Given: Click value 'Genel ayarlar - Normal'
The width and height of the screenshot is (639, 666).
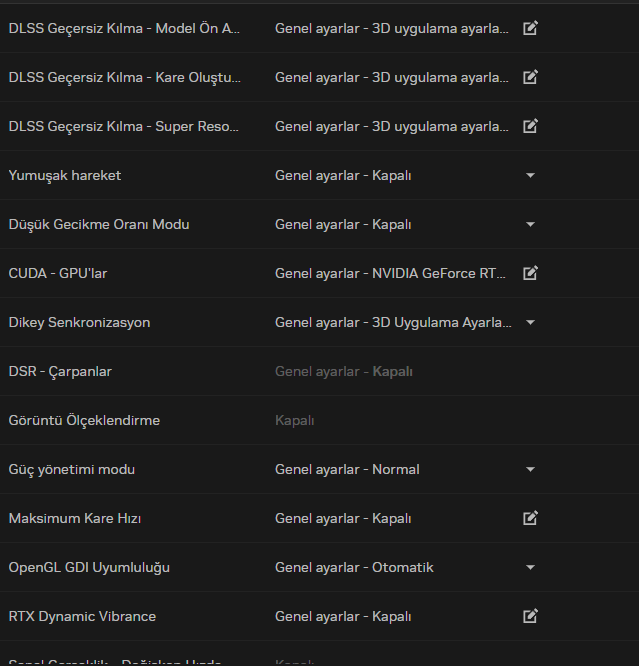Looking at the screenshot, I should [347, 469].
